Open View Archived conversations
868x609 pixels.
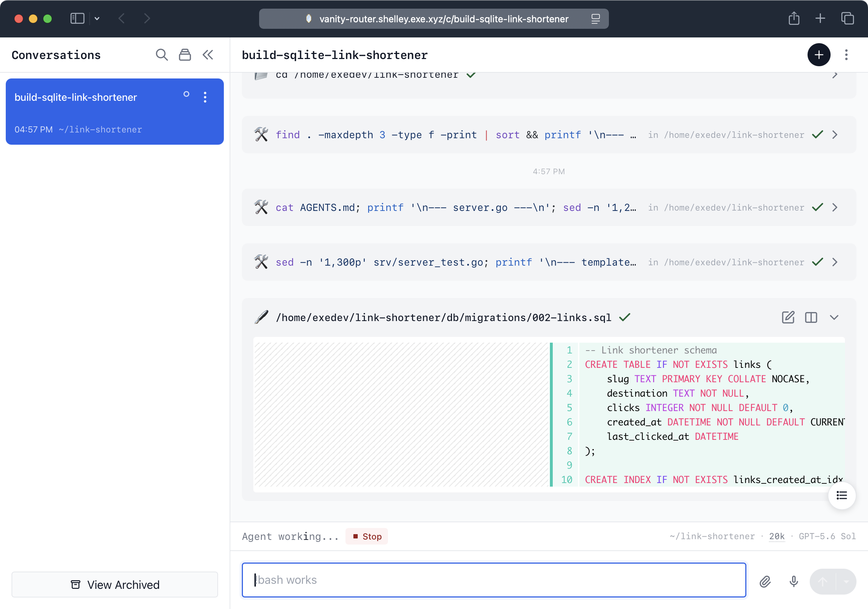(115, 585)
